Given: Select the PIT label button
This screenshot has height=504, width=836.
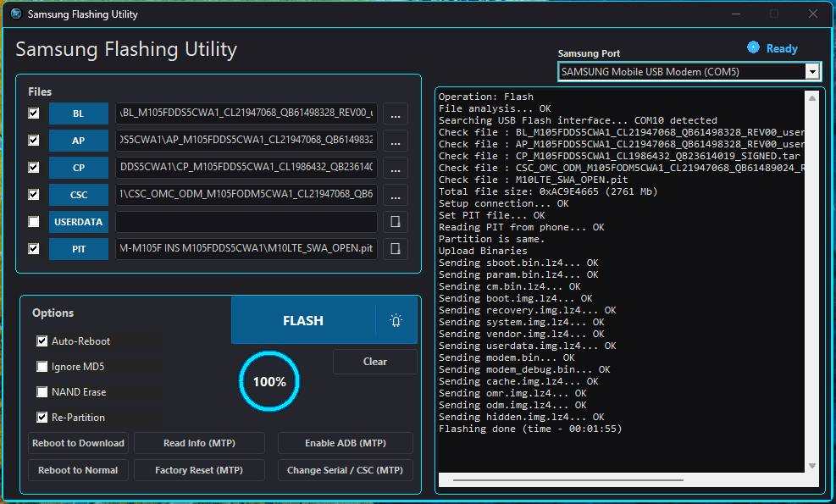Looking at the screenshot, I should pyautogui.click(x=79, y=249).
